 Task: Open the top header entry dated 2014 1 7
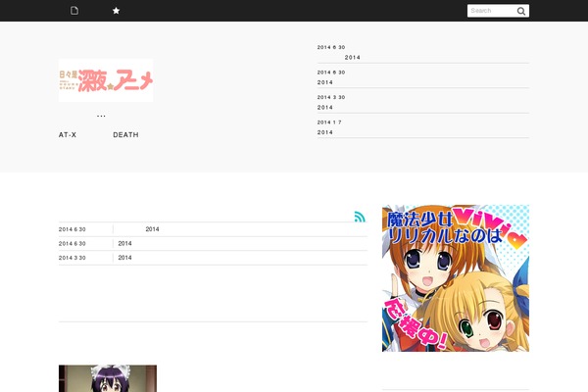[x=423, y=127]
